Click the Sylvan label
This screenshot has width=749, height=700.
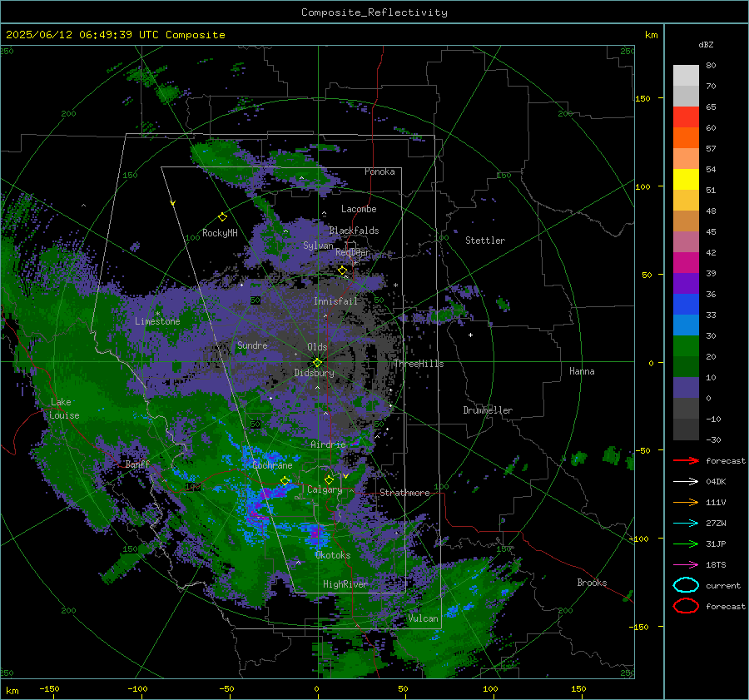pos(318,246)
